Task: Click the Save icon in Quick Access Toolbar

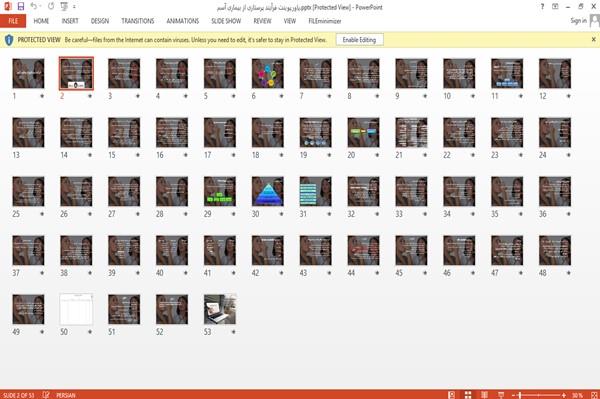Action: click(21, 6)
